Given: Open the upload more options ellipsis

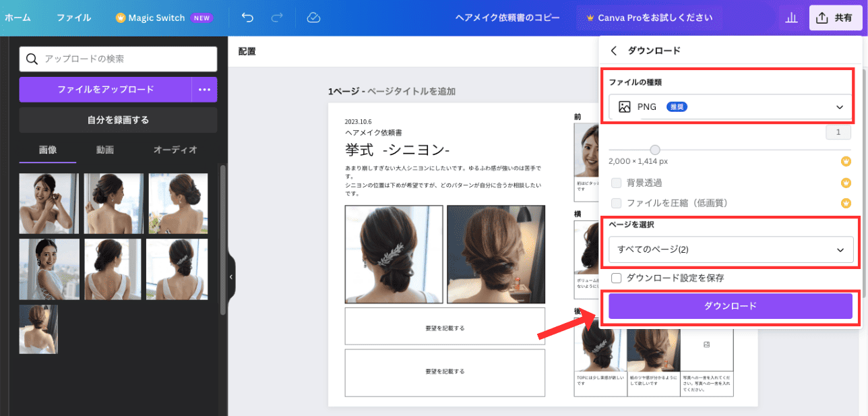Looking at the screenshot, I should (204, 89).
